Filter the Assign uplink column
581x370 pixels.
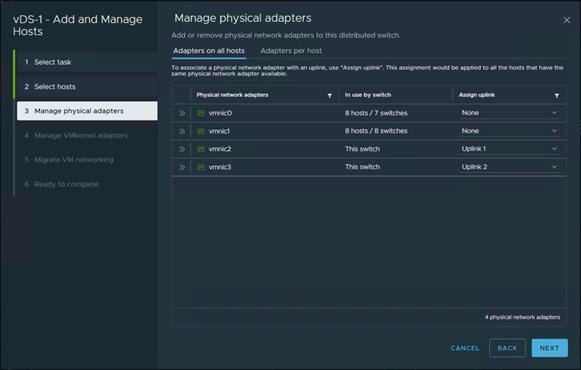coord(557,96)
